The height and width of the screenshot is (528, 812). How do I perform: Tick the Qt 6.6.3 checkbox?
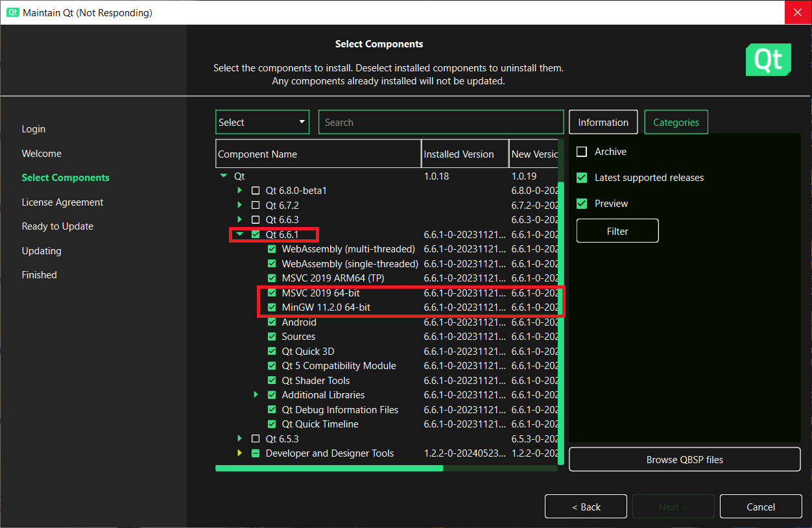(x=256, y=220)
